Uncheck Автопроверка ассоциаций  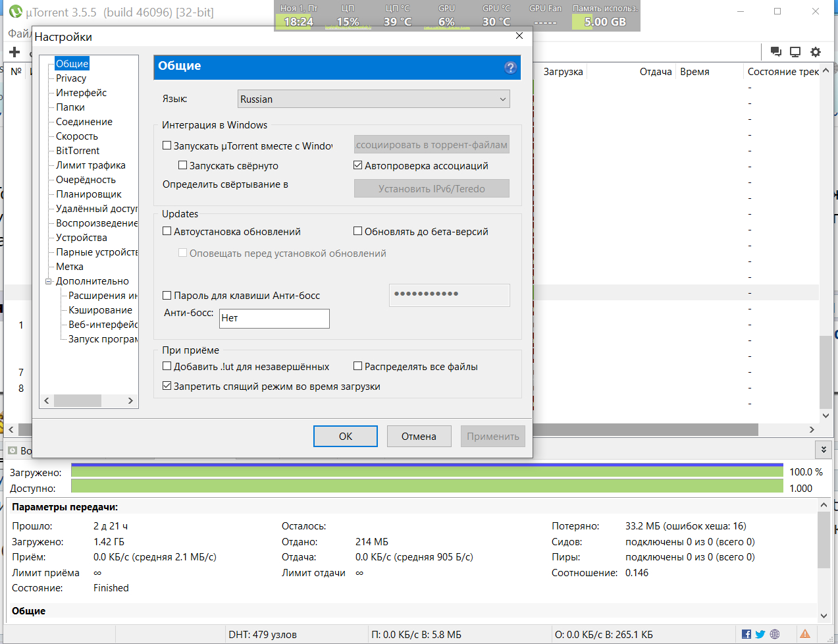358,165
